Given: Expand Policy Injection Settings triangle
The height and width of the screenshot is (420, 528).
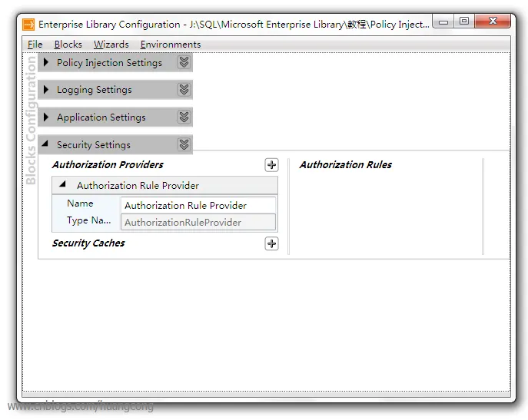Looking at the screenshot, I should pyautogui.click(x=46, y=62).
